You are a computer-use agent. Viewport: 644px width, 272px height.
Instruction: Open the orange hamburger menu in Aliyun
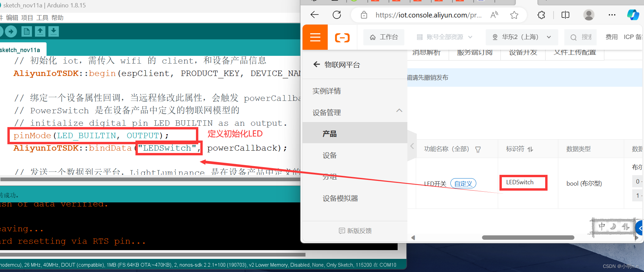click(315, 37)
